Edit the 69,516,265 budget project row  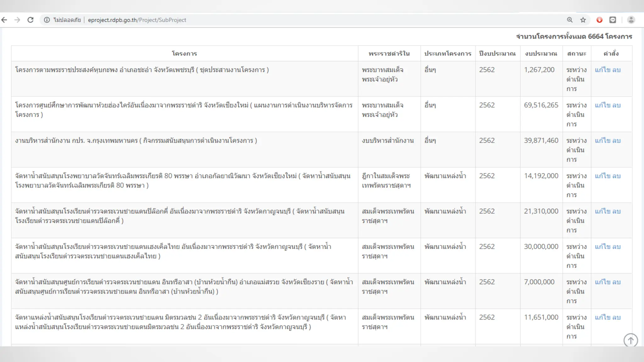602,105
